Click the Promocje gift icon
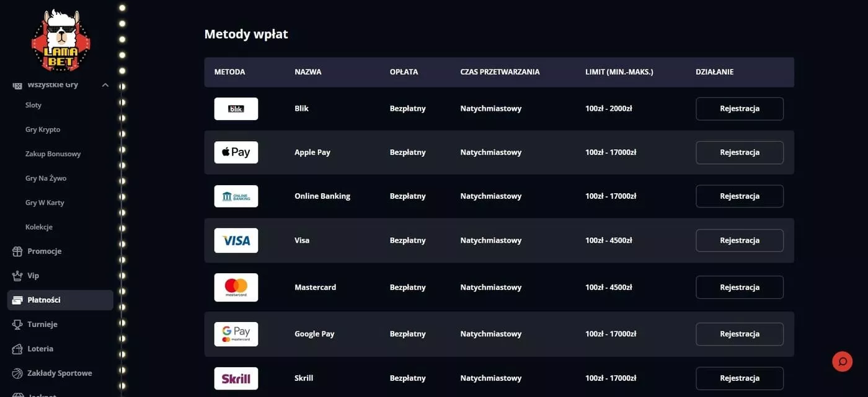 point(17,251)
